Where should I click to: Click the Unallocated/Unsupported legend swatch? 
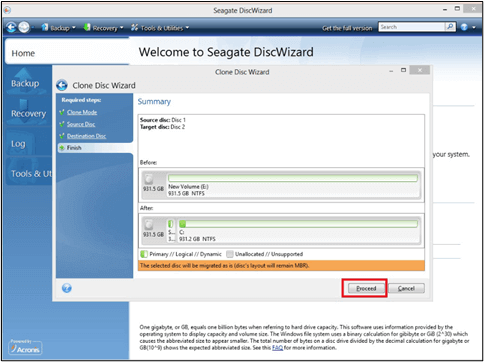pos(230,254)
